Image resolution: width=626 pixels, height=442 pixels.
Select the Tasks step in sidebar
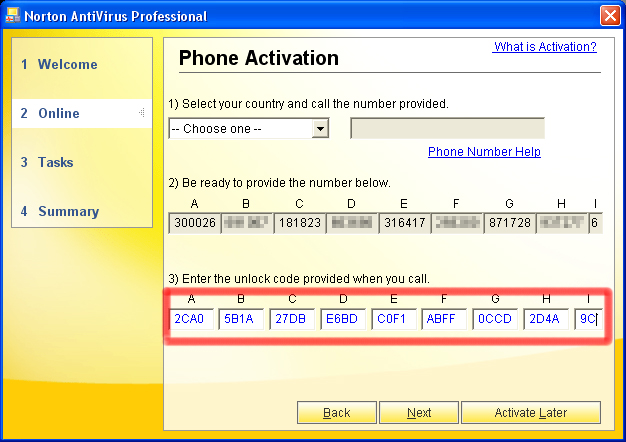55,163
